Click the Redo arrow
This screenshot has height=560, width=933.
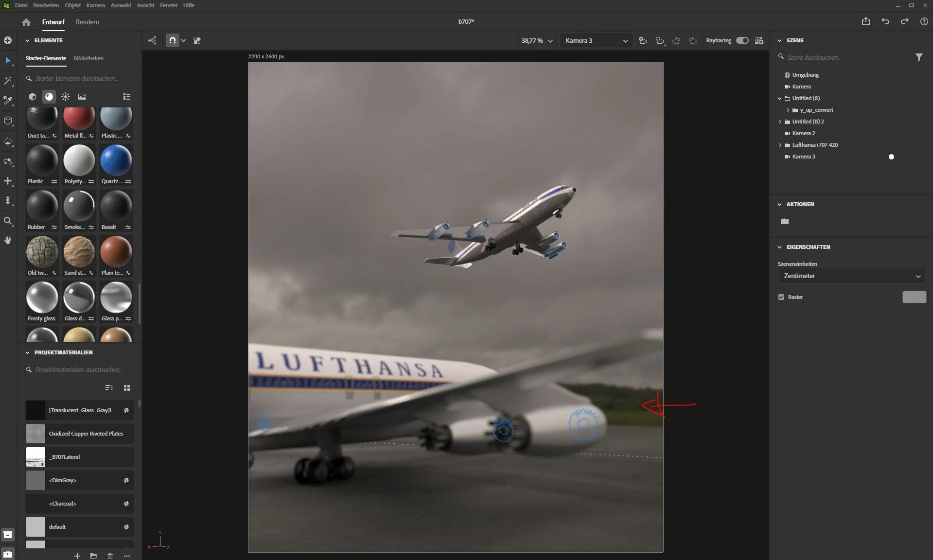(905, 21)
